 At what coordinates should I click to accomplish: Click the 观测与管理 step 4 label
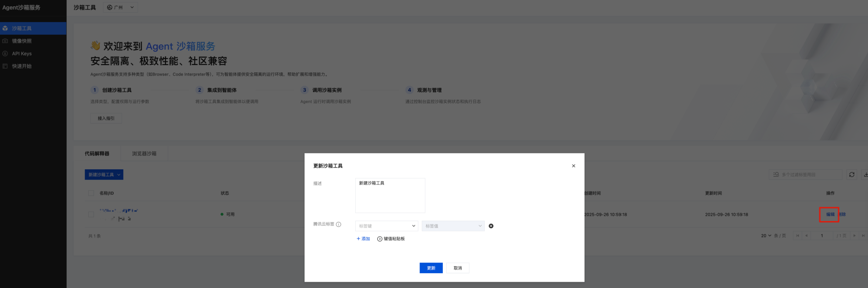click(x=430, y=90)
